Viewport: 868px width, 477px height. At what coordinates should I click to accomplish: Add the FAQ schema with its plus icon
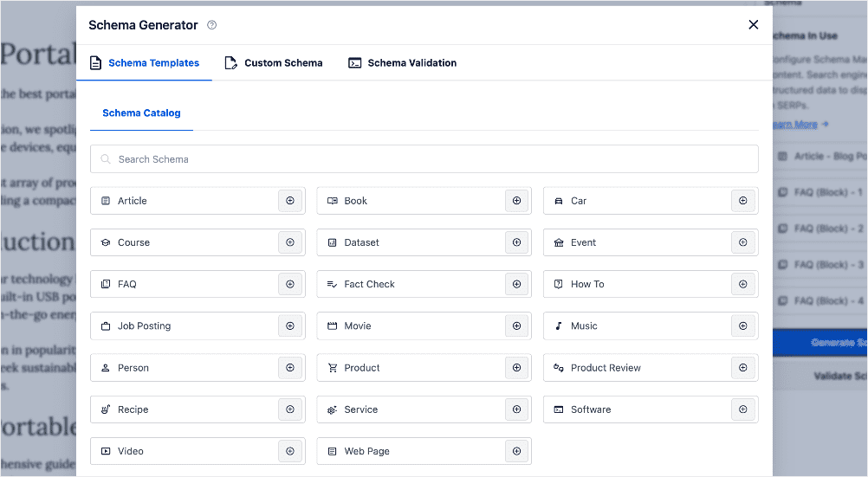click(x=290, y=284)
